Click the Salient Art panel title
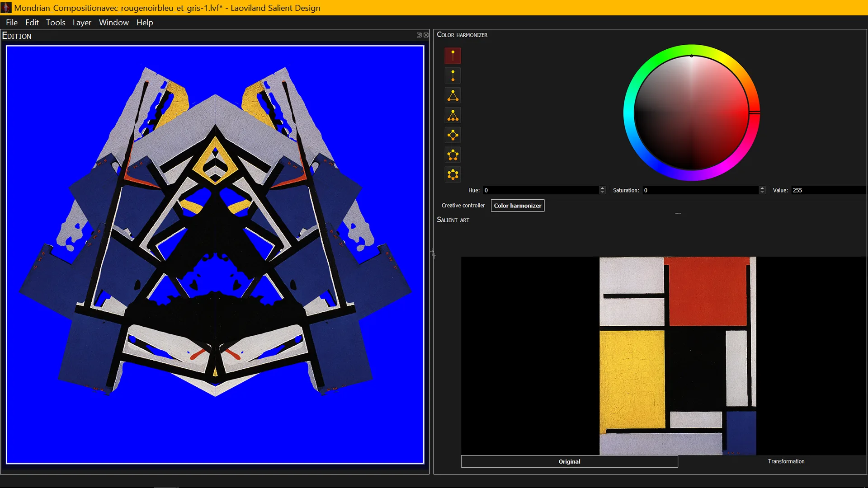The width and height of the screenshot is (868, 488). pos(453,220)
